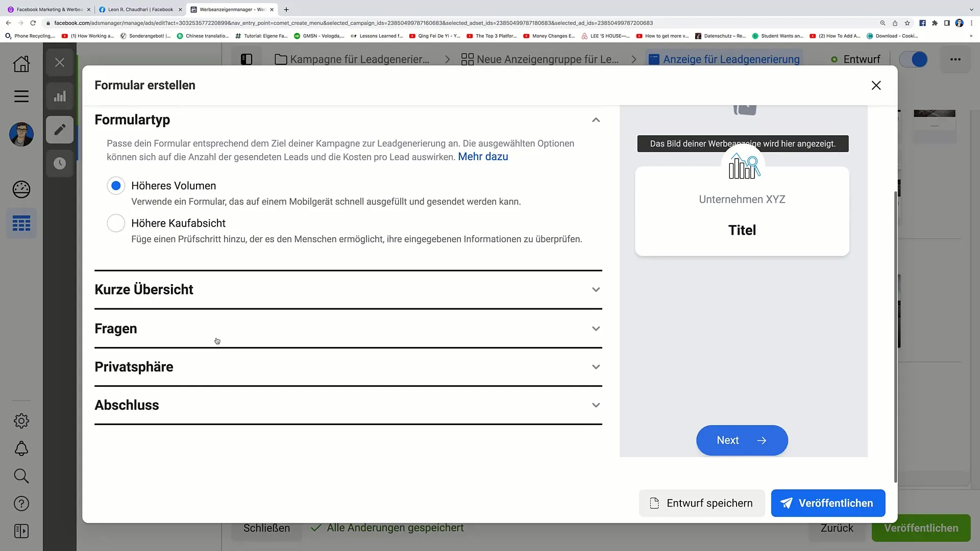980x551 pixels.
Task: Click the grid/table view icon
Action: pyautogui.click(x=21, y=224)
